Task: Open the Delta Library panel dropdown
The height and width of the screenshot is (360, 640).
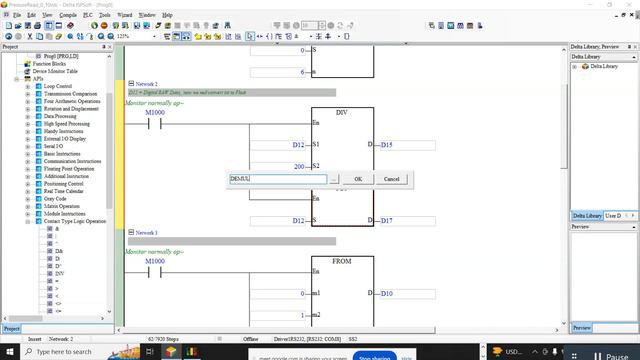Action: click(x=634, y=57)
